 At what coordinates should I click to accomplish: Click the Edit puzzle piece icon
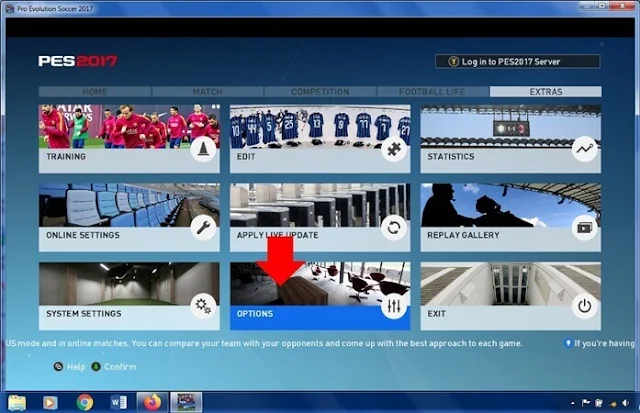pos(394,149)
